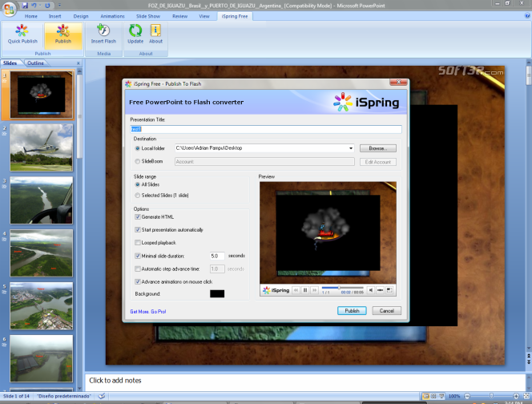Enable Automatic step advance time checkbox

click(138, 269)
